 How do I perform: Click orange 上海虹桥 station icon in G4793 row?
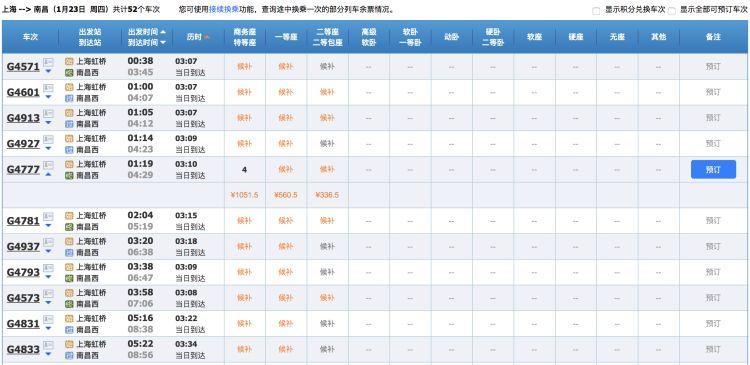[69, 267]
